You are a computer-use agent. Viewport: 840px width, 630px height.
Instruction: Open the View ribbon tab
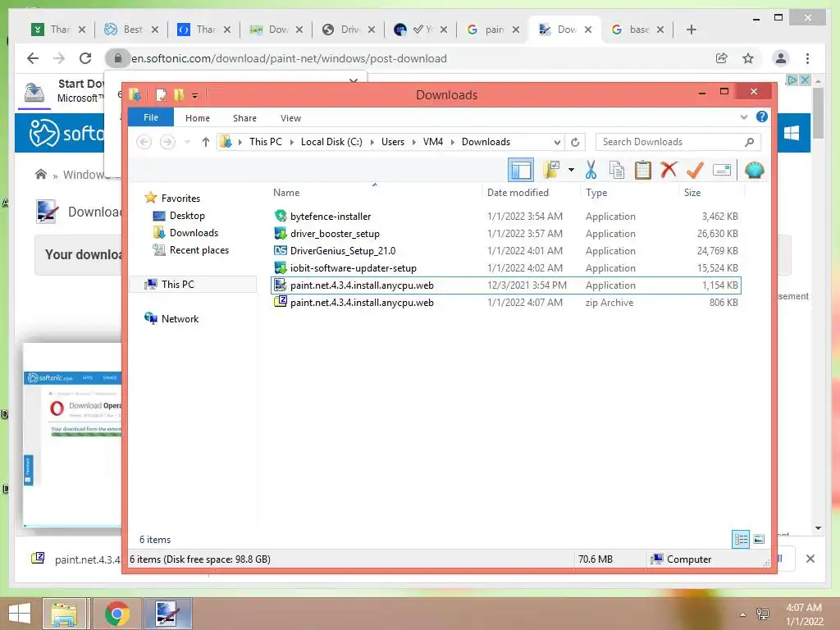(x=290, y=118)
